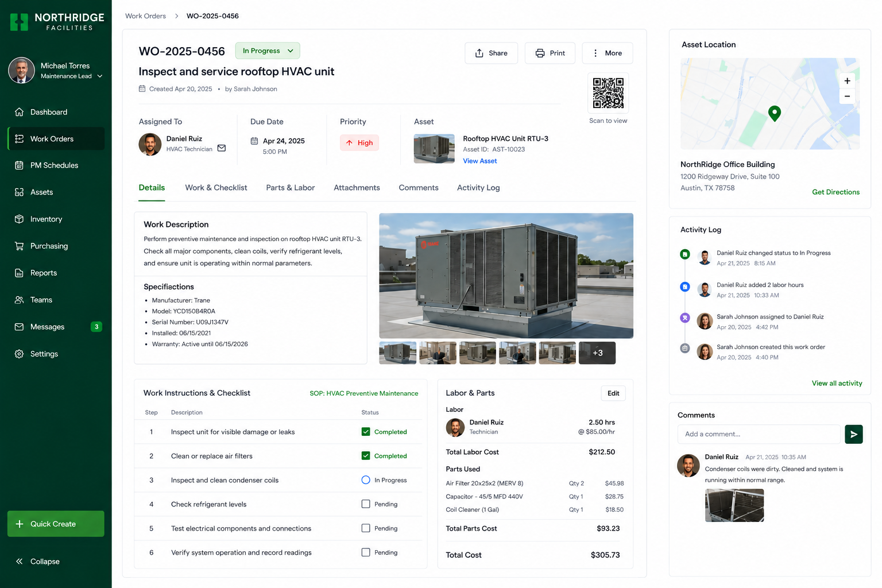This screenshot has width=882, height=588.
Task: Zoom out on the asset map
Action: point(847,96)
